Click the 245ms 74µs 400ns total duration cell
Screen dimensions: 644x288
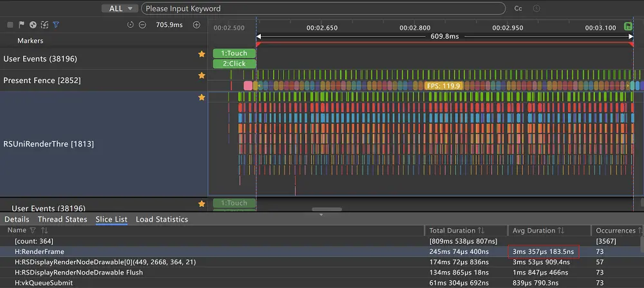pyautogui.click(x=459, y=251)
